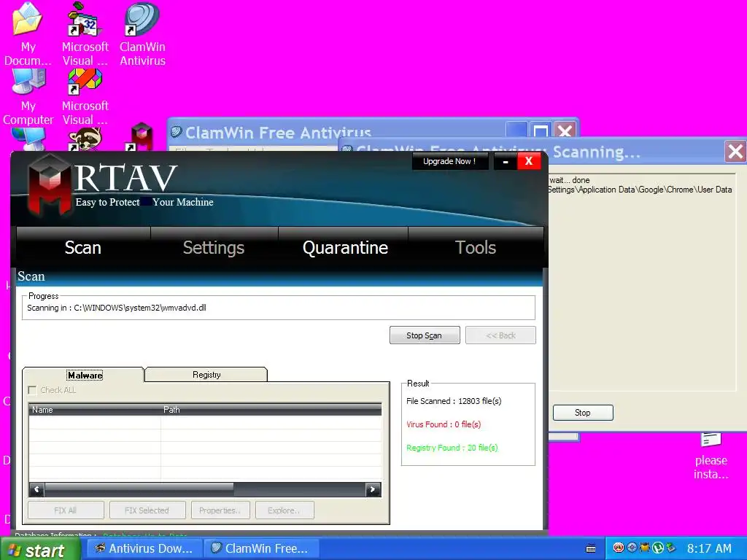747x560 pixels.
Task: Open the My Documents desktop icon
Action: click(28, 34)
